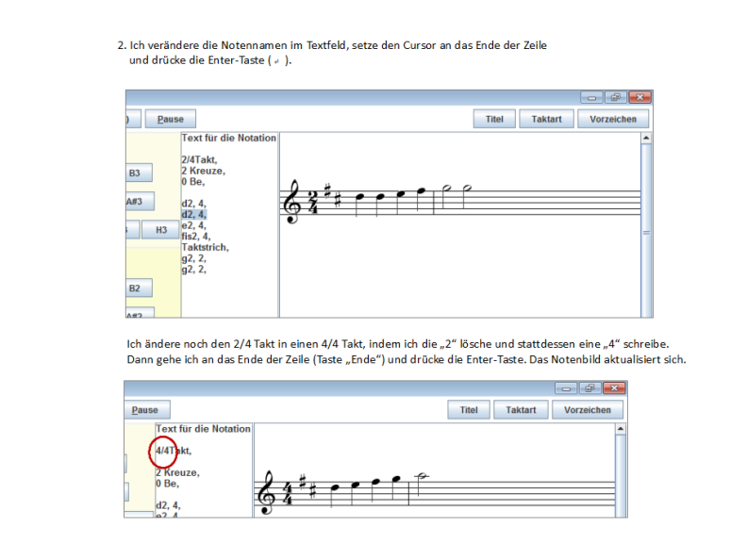Minimize the upper application window
The height and width of the screenshot is (560, 747).
tap(592, 97)
